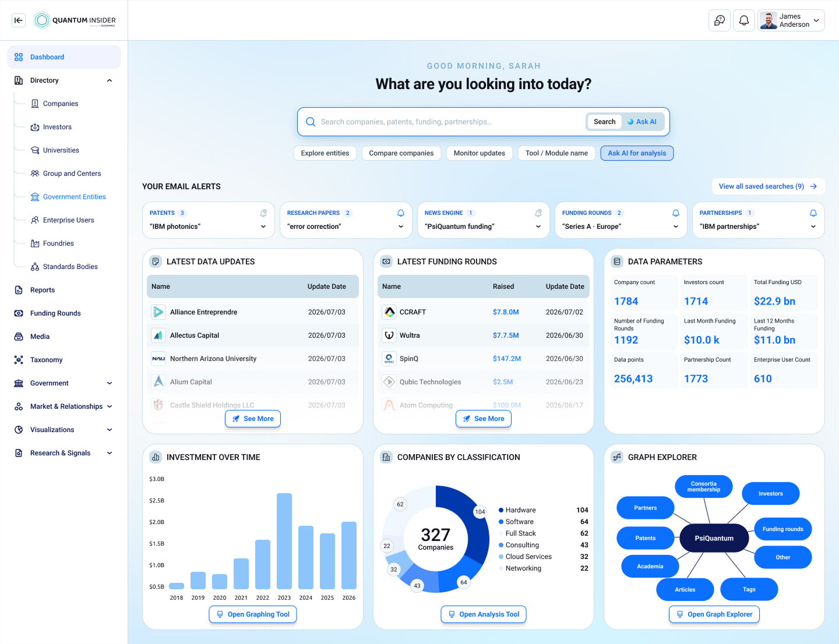Go to Group and Centers page
The image size is (839, 644).
pos(72,174)
